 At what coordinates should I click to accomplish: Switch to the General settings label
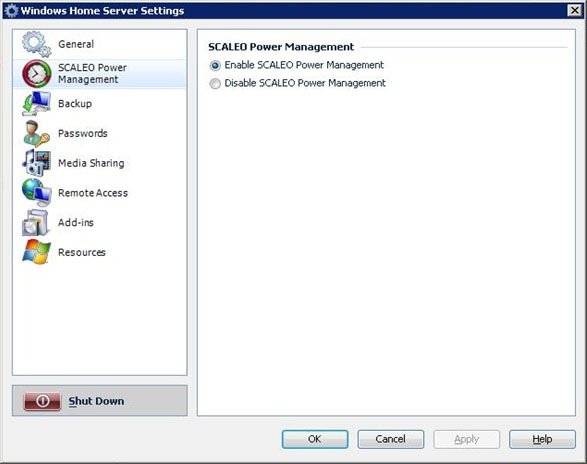tap(76, 44)
